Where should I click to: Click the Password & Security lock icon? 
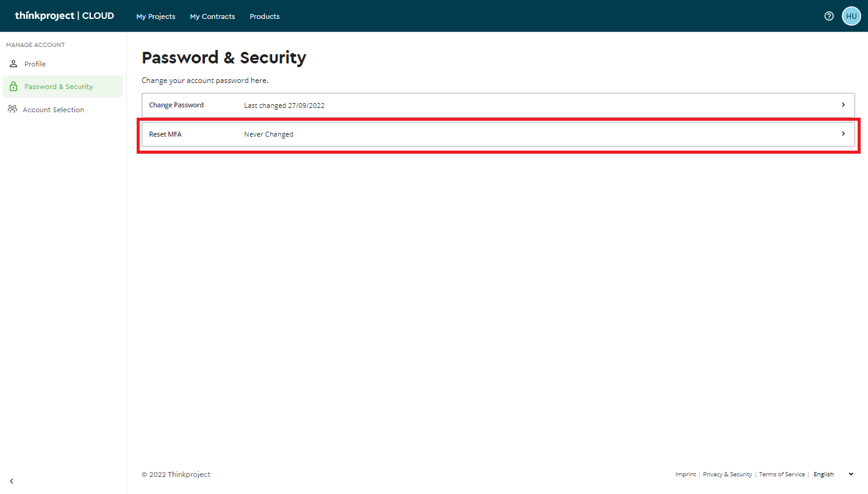[13, 87]
